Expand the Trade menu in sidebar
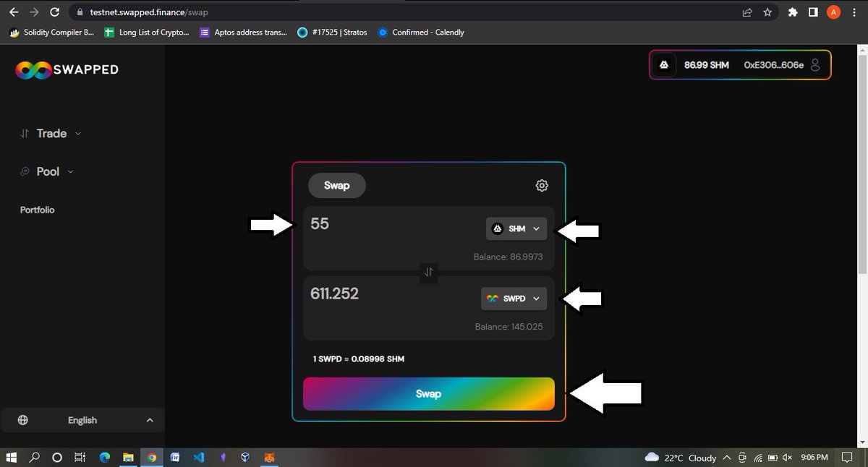The image size is (868, 467). [x=51, y=134]
